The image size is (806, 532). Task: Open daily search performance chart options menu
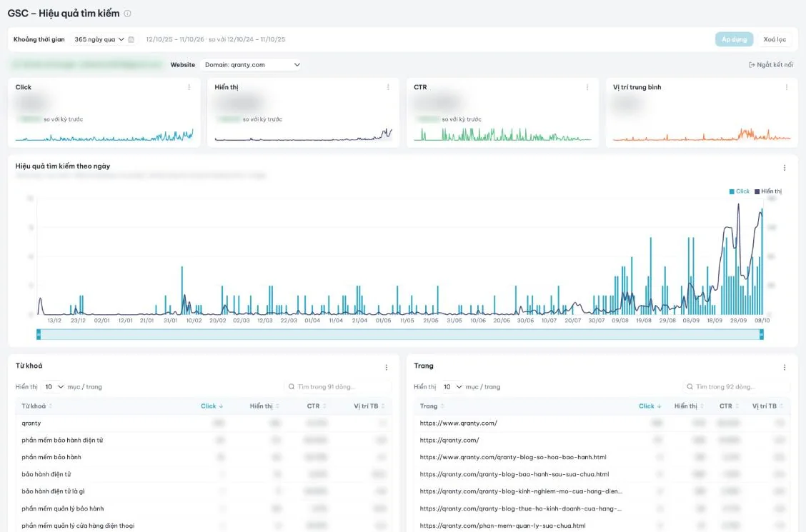pyautogui.click(x=785, y=168)
